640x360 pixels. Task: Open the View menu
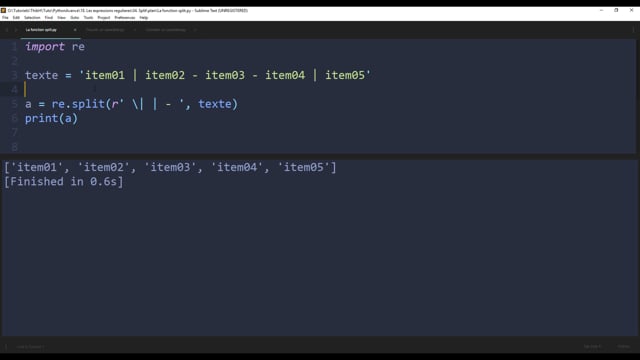[61, 18]
